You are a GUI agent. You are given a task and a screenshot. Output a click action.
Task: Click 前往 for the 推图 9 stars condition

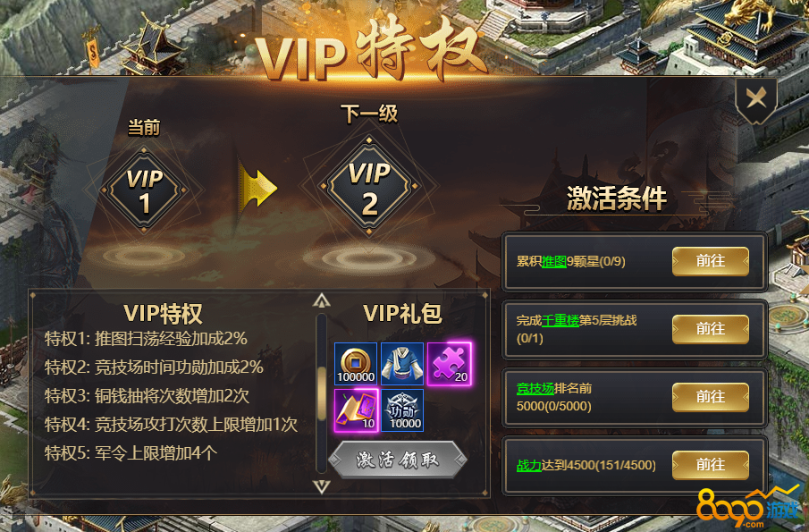coord(711,261)
